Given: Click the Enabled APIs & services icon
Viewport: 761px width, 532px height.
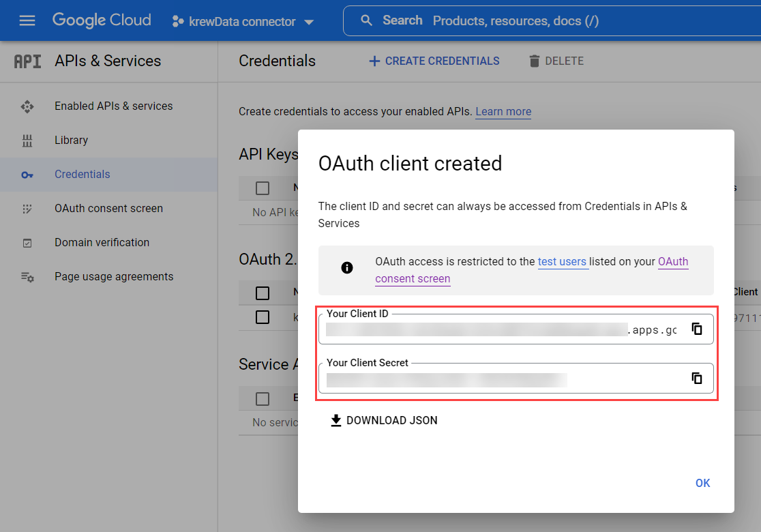Looking at the screenshot, I should pyautogui.click(x=27, y=106).
